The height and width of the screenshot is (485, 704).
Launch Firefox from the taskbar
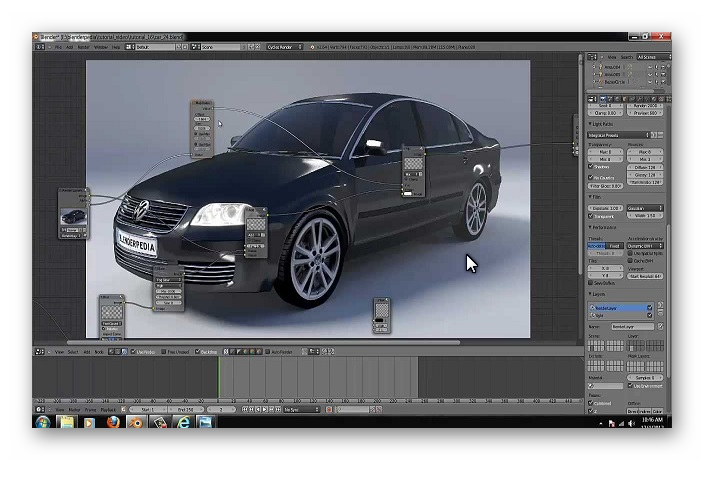113,422
